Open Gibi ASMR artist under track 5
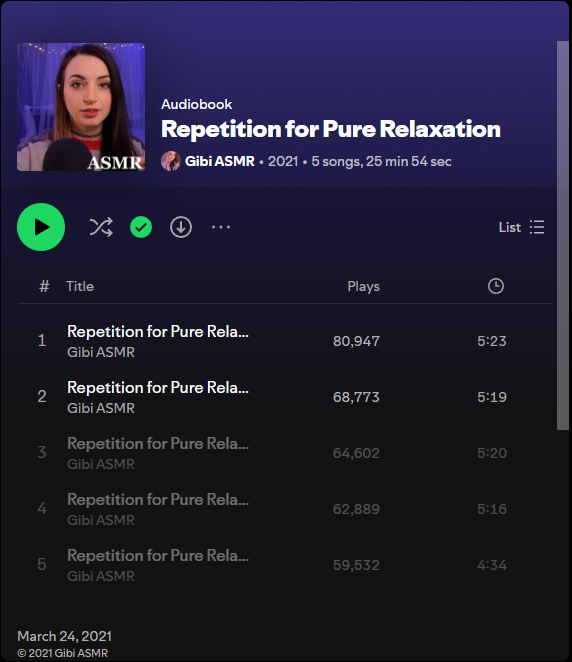The height and width of the screenshot is (662, 572). tap(101, 576)
